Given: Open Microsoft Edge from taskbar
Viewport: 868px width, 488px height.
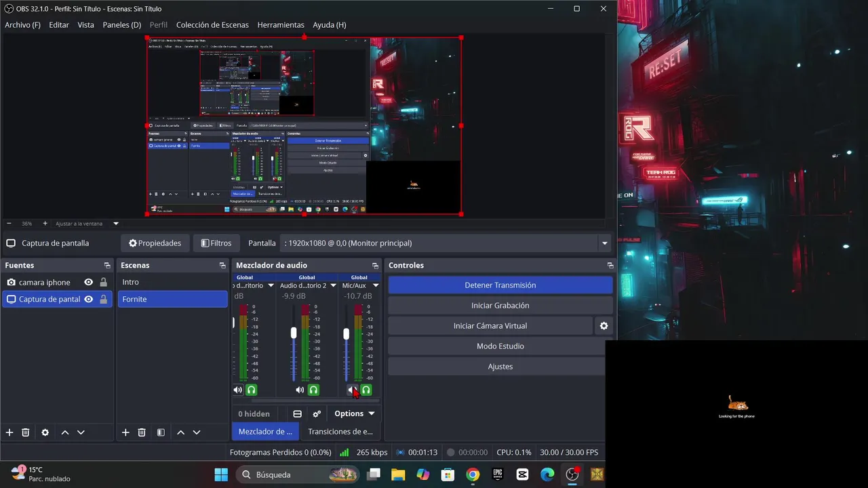Looking at the screenshot, I should [x=547, y=474].
